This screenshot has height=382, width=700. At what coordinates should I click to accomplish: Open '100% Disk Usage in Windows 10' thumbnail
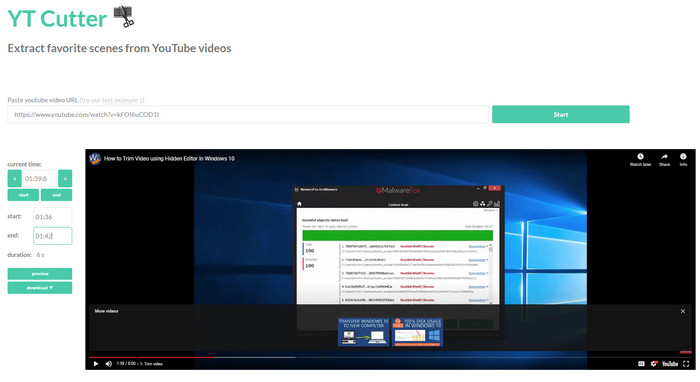[x=417, y=332]
